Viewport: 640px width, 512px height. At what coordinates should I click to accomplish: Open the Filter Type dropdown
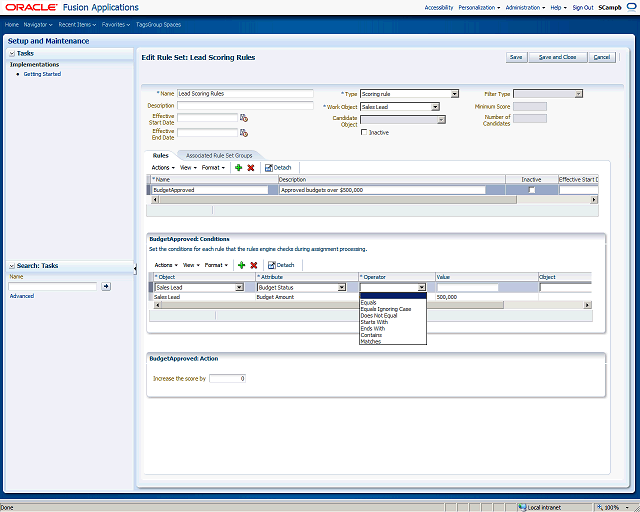(x=548, y=94)
